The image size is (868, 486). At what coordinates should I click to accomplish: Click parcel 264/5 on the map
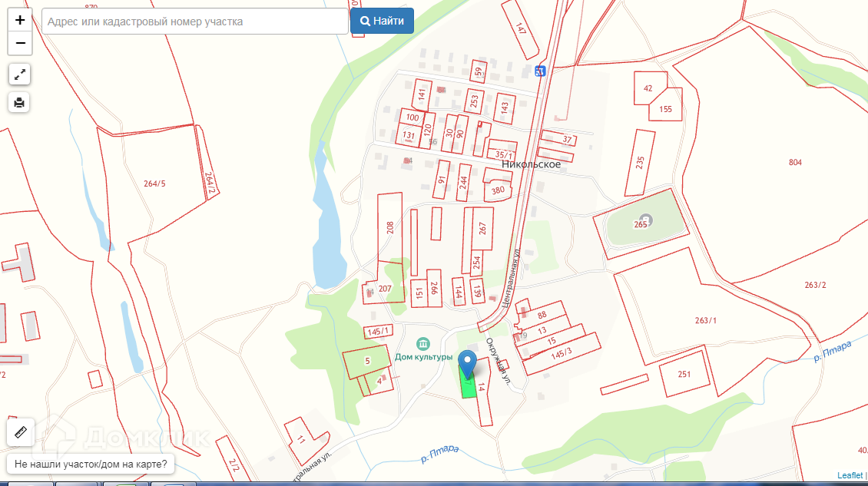tap(154, 183)
